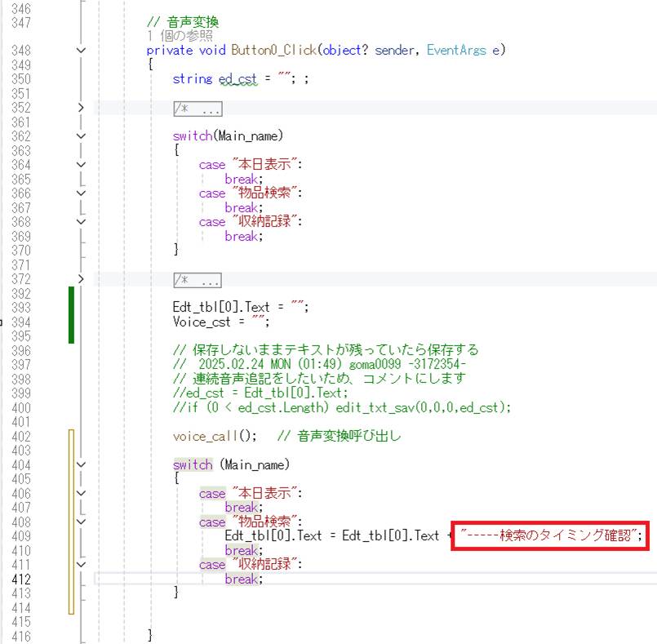Click the collapsed "/* ..." comment box on line 352

tap(198, 109)
